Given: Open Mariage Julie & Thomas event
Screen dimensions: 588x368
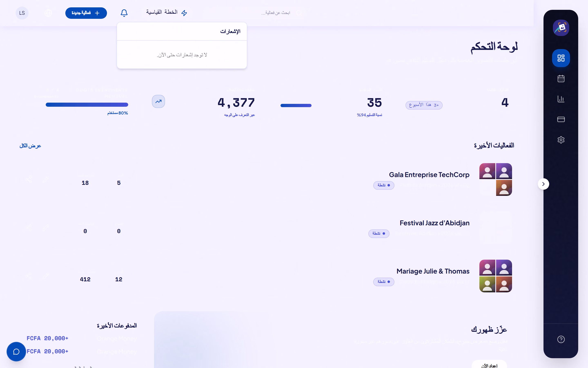Looking at the screenshot, I should coord(433,271).
